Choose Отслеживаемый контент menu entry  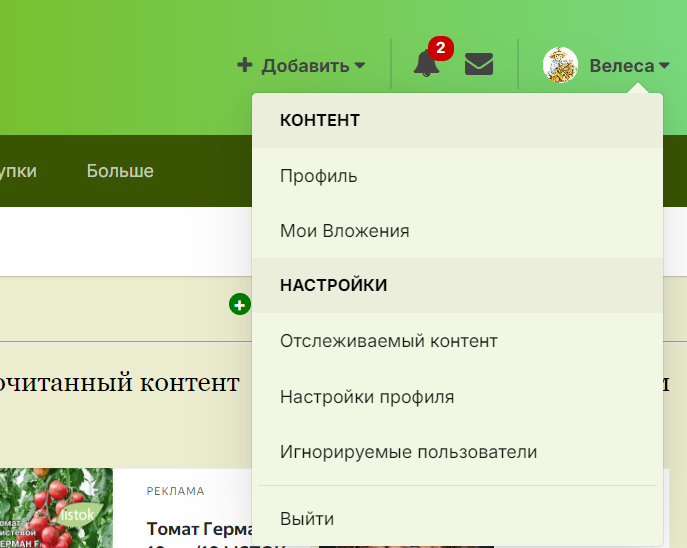coord(388,341)
